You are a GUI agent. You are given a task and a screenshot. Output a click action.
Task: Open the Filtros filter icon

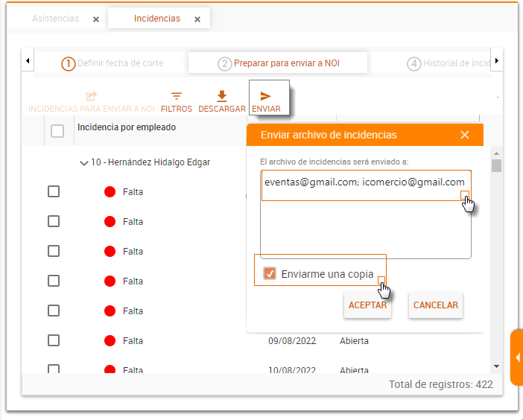(x=177, y=96)
